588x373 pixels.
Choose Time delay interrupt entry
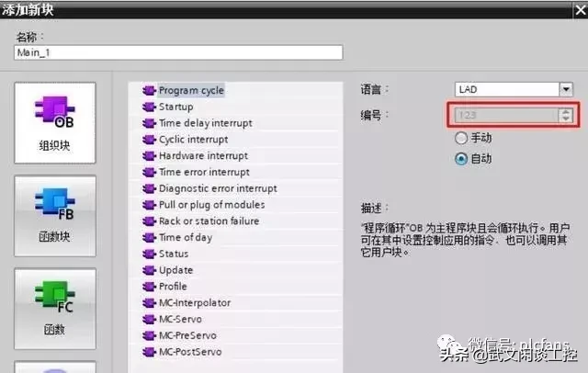pos(206,123)
